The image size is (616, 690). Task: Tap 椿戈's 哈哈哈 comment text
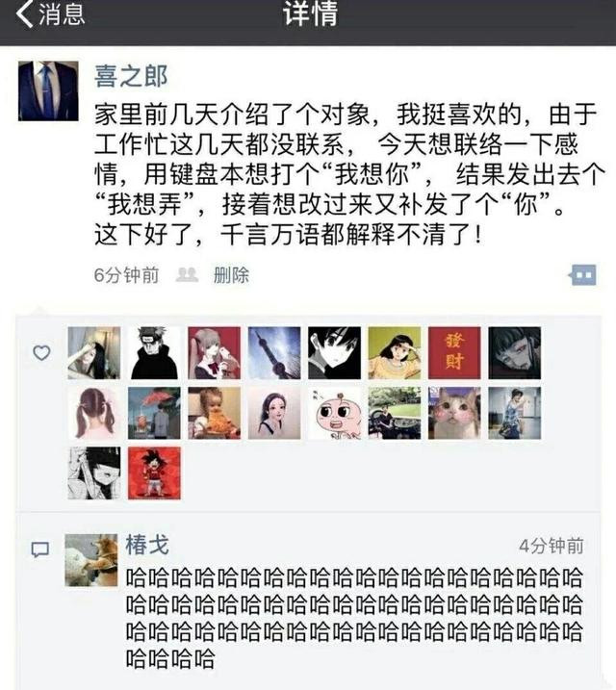354,618
